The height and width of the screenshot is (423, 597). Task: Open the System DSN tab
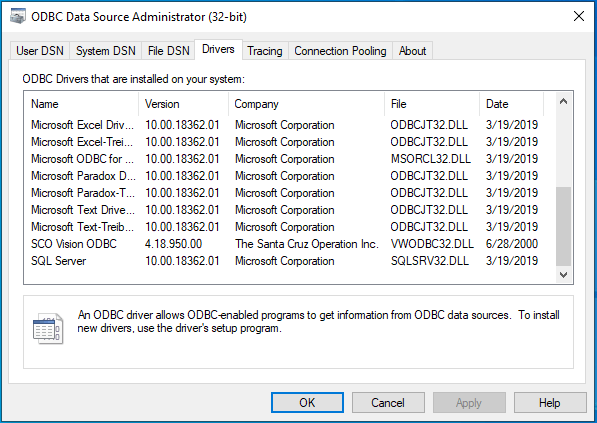point(105,51)
